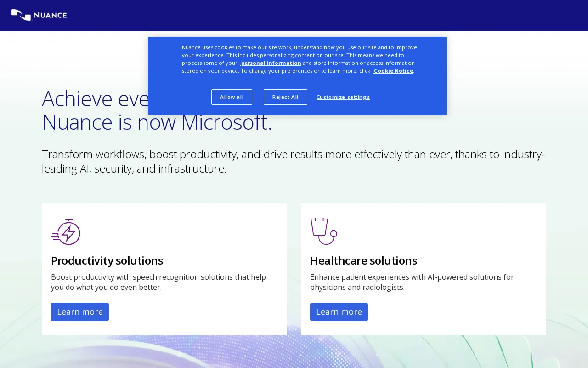
Task: Click the 'Boost productivity with speech recognition' description
Action: coord(158,282)
